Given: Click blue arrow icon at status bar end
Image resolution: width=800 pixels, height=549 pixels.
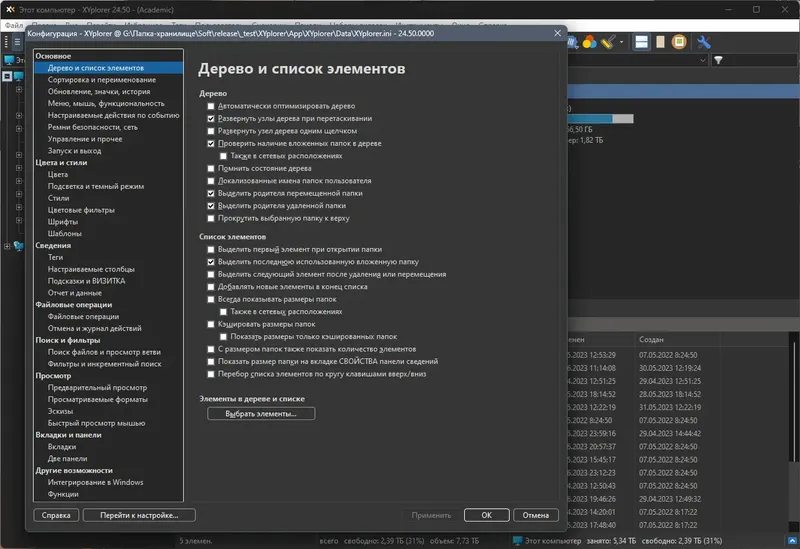Looking at the screenshot, I should tap(792, 540).
